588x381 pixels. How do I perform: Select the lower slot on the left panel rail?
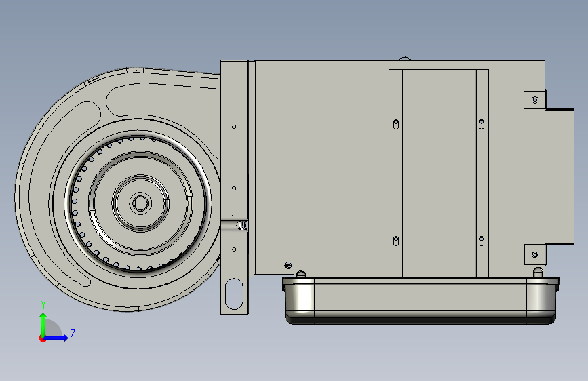click(396, 241)
